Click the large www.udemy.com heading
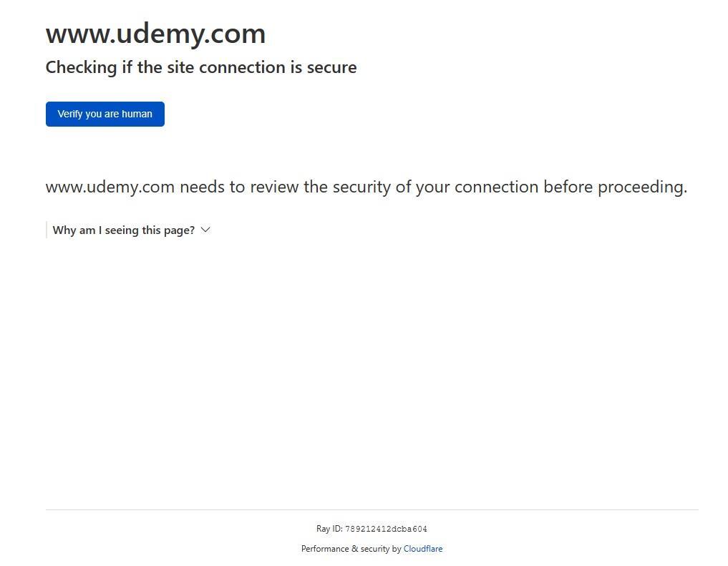Viewport: 728px width, 566px height. (155, 34)
